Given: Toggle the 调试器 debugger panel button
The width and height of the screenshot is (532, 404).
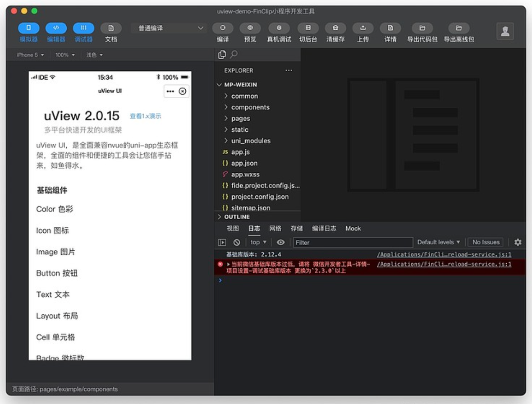Looking at the screenshot, I should [83, 28].
